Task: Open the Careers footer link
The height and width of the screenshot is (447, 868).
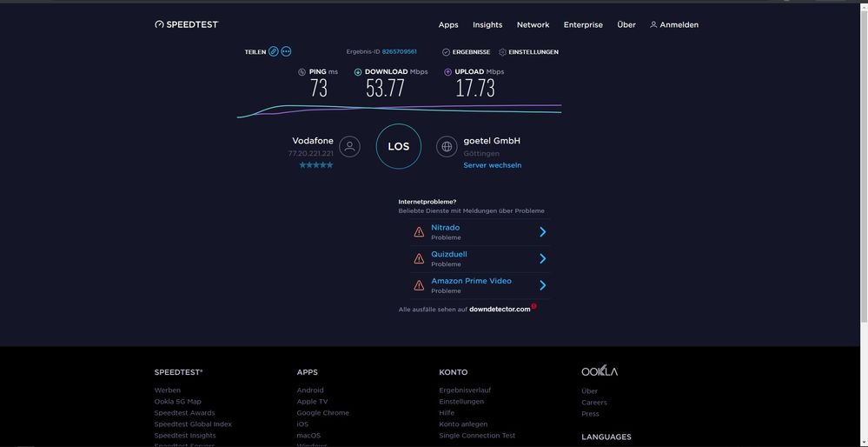Action: 594,403
